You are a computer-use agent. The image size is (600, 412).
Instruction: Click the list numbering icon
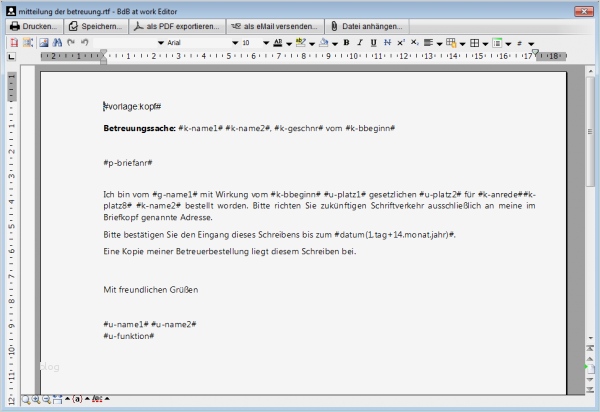pos(497,43)
